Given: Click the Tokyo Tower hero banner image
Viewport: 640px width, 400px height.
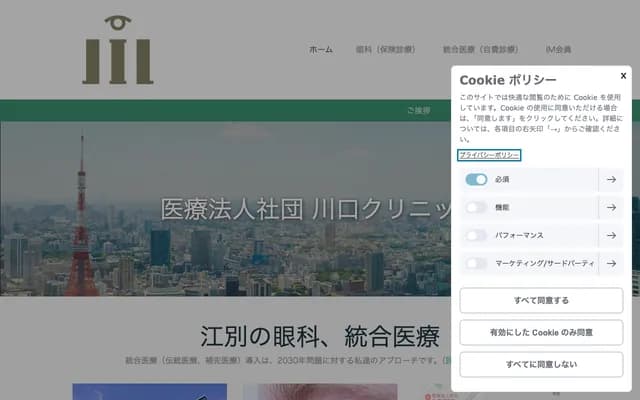Looking at the screenshot, I should (225, 209).
